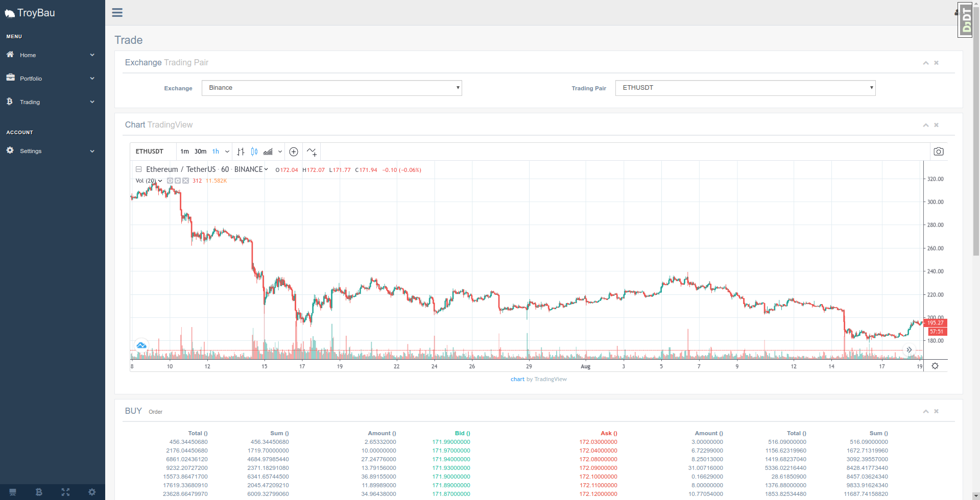This screenshot has height=500, width=980.
Task: Open the Exchange dropdown showing Binance
Action: [x=332, y=88]
